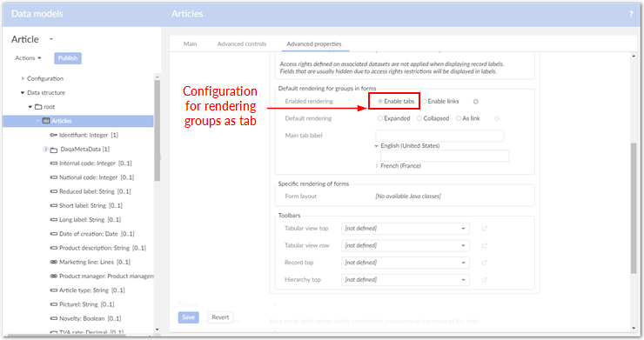This screenshot has height=340, width=644.
Task: Click the Revert button
Action: (220, 317)
